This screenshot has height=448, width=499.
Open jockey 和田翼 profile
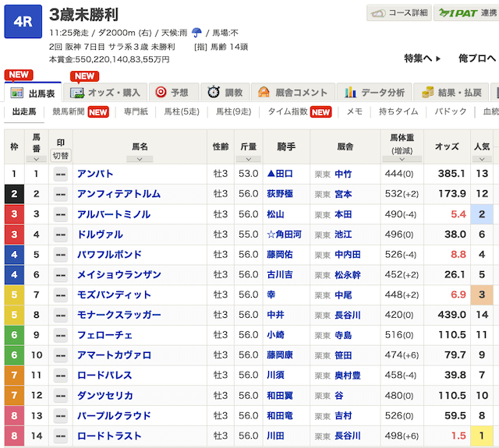tap(279, 396)
